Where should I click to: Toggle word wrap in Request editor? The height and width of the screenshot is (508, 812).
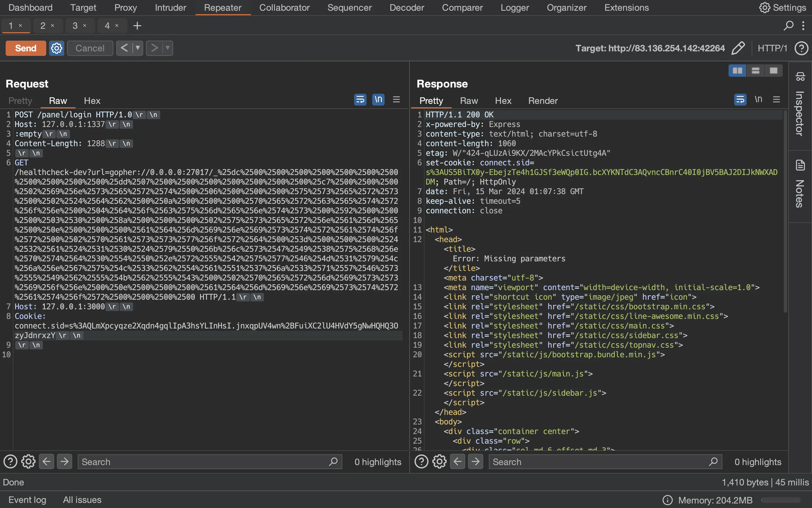click(x=360, y=99)
